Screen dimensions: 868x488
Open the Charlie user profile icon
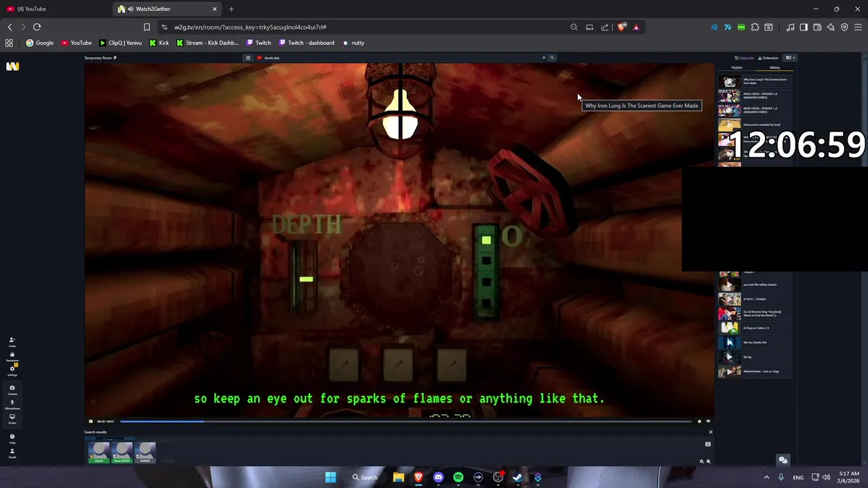pyautogui.click(x=12, y=453)
